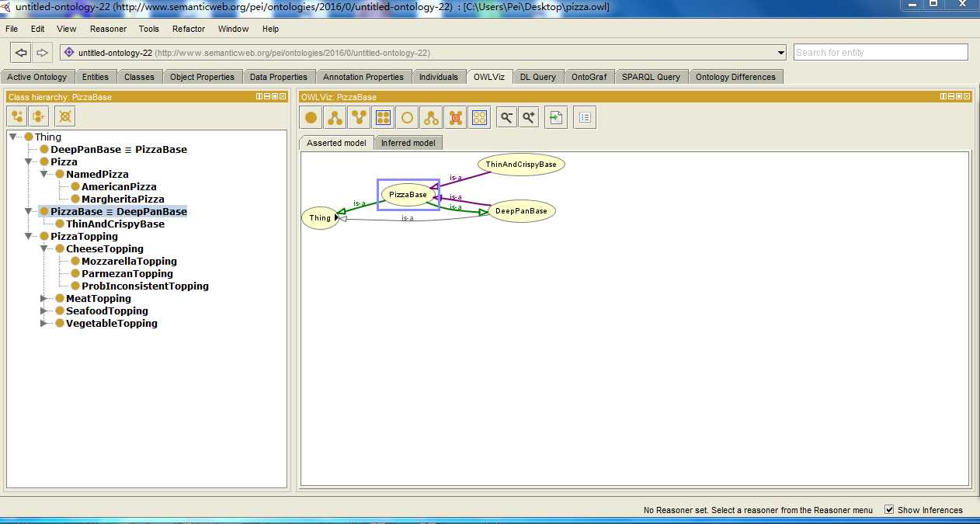This screenshot has height=524, width=980.
Task: Select ParmezanTopping in the class tree
Action: pyautogui.click(x=127, y=273)
